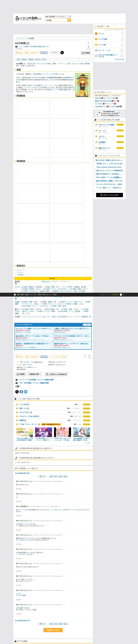This screenshot has height=644, width=138.
Task: Click ログイン in the dark bar
Action: point(103,295)
